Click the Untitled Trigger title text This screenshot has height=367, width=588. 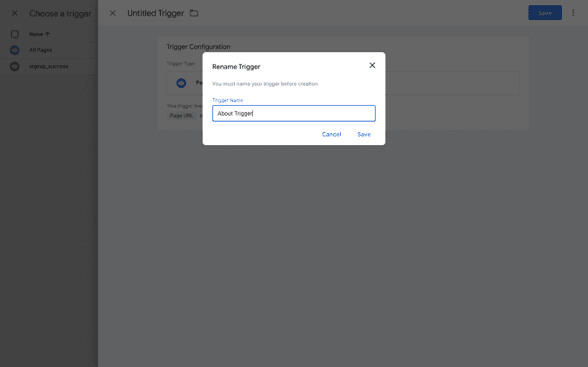click(154, 13)
